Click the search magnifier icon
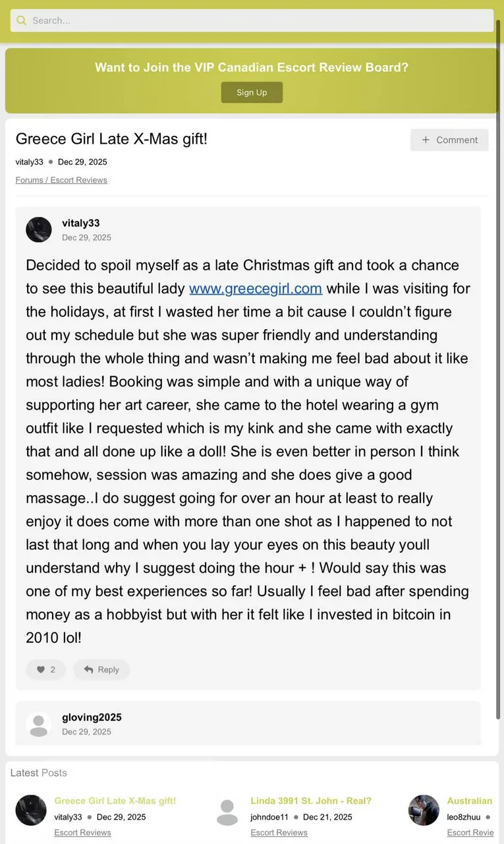 (22, 20)
